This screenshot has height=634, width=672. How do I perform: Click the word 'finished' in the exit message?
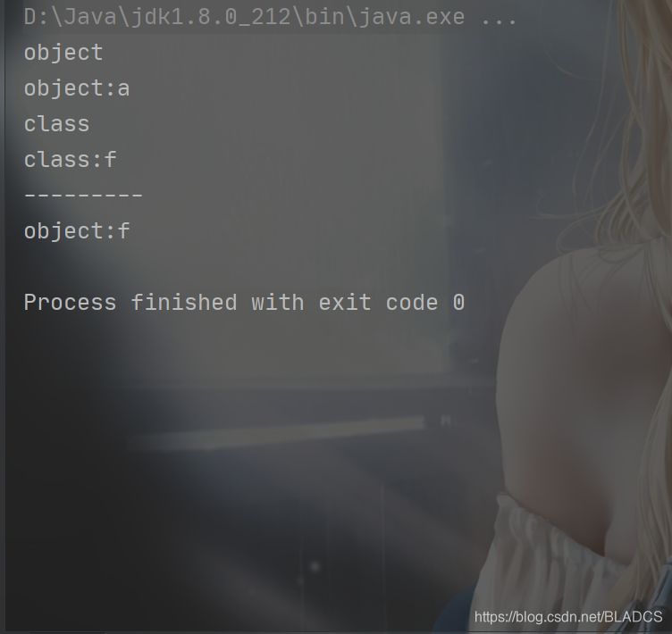pyautogui.click(x=184, y=303)
